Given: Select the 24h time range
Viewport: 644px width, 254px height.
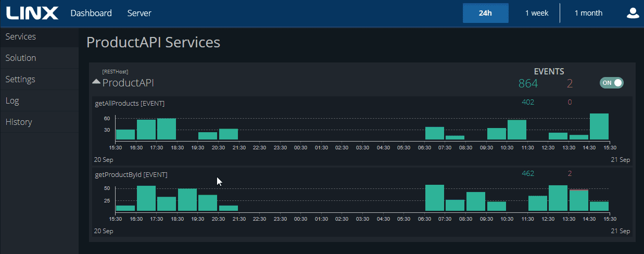Looking at the screenshot, I should (485, 13).
